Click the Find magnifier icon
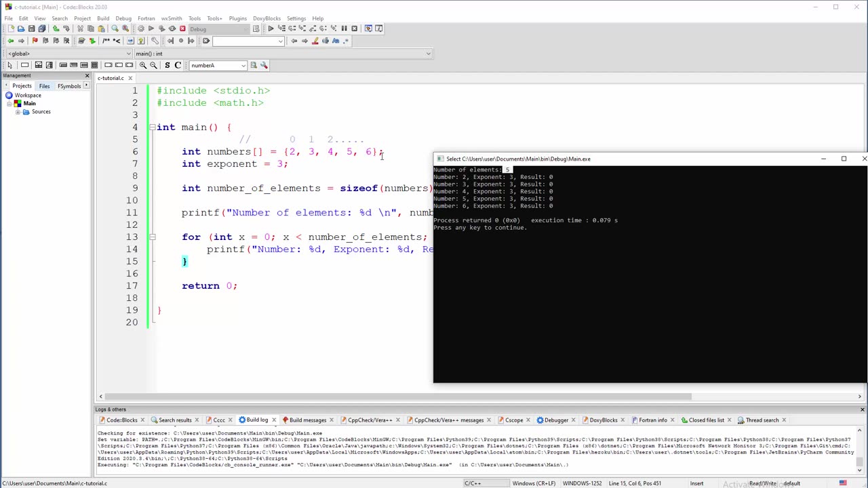 click(x=115, y=28)
